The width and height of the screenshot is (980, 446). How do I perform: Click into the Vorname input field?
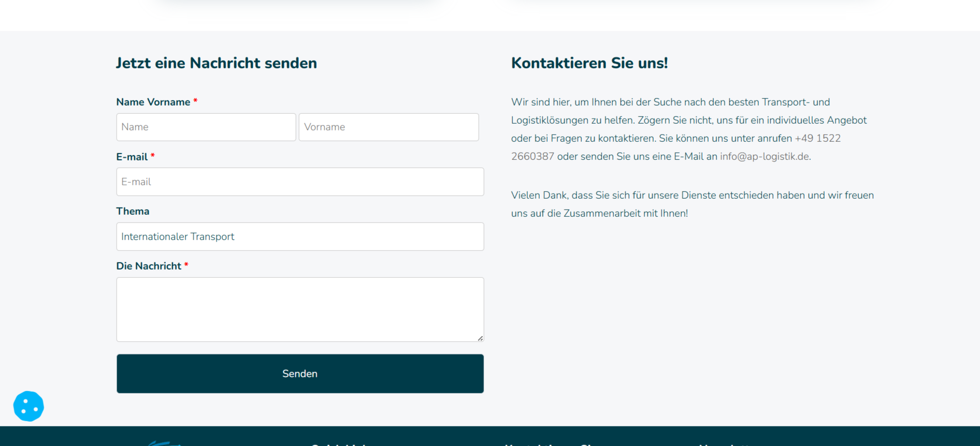tap(388, 127)
